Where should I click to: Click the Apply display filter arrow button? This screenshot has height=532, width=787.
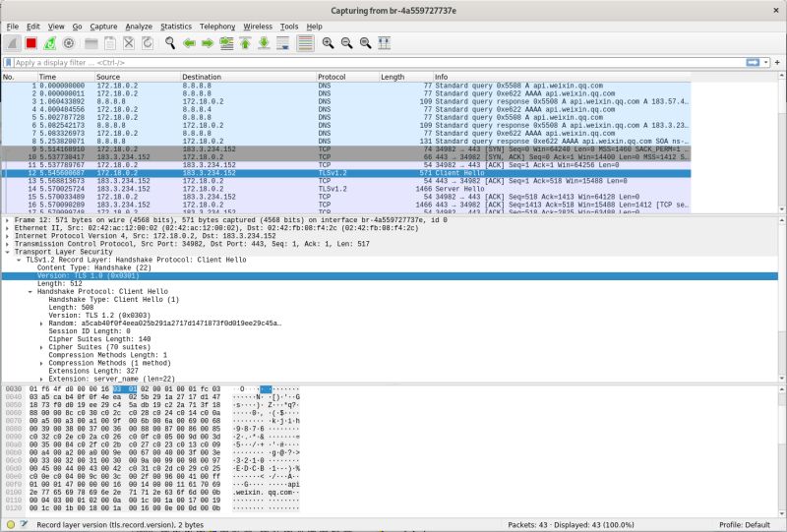(753, 62)
